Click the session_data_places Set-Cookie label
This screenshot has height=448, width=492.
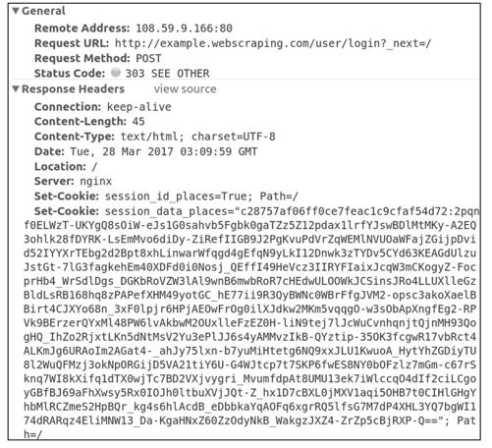(67, 211)
